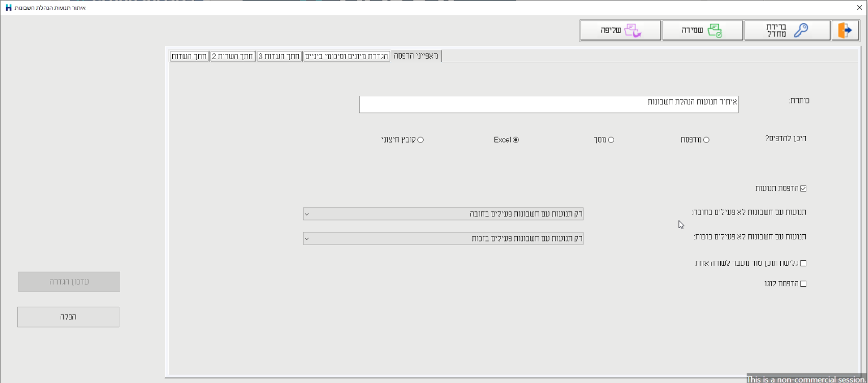Open the הגדרת מיונים וסיכומי ביניים tab
Viewport: 868px width, 383px height.
pyautogui.click(x=347, y=56)
